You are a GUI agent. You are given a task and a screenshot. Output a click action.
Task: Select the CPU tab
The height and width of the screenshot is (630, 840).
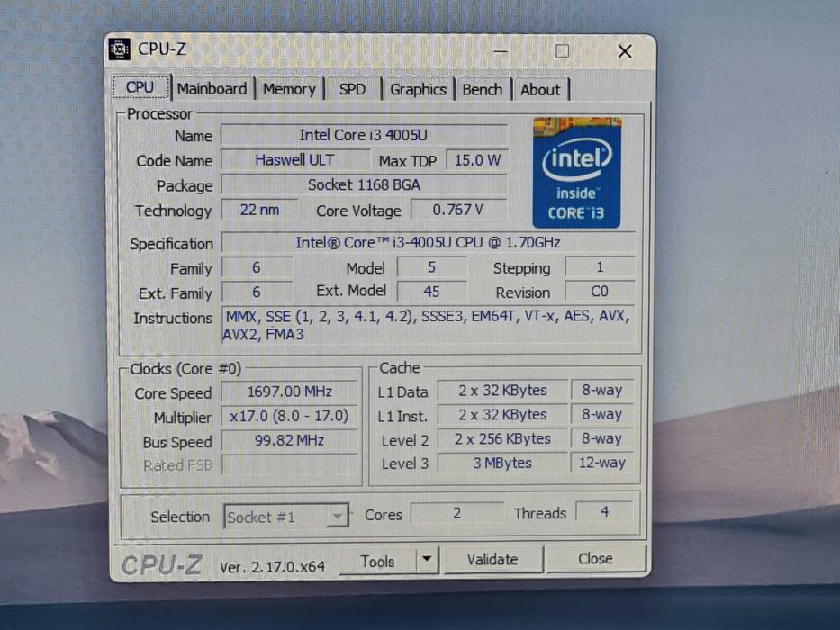tap(140, 86)
